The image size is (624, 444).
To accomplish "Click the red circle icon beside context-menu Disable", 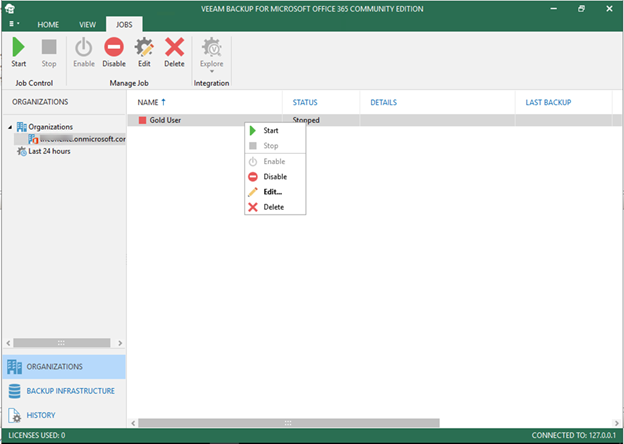I will coord(253,177).
